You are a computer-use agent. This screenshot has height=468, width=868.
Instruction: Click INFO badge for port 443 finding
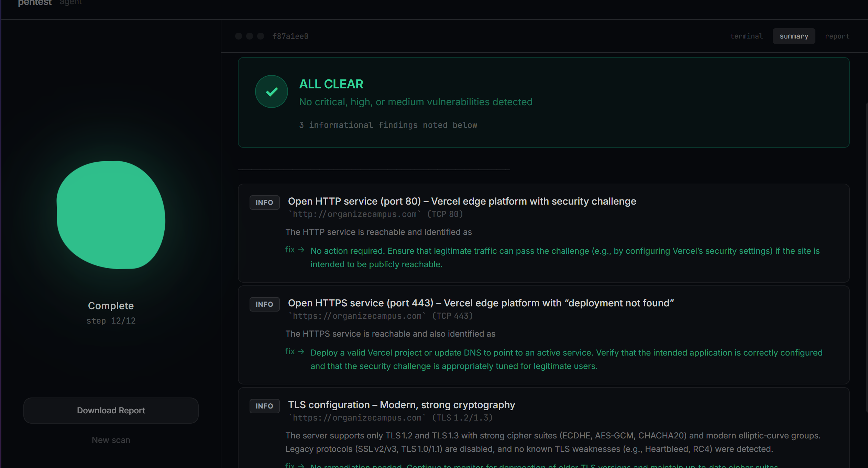(x=264, y=304)
